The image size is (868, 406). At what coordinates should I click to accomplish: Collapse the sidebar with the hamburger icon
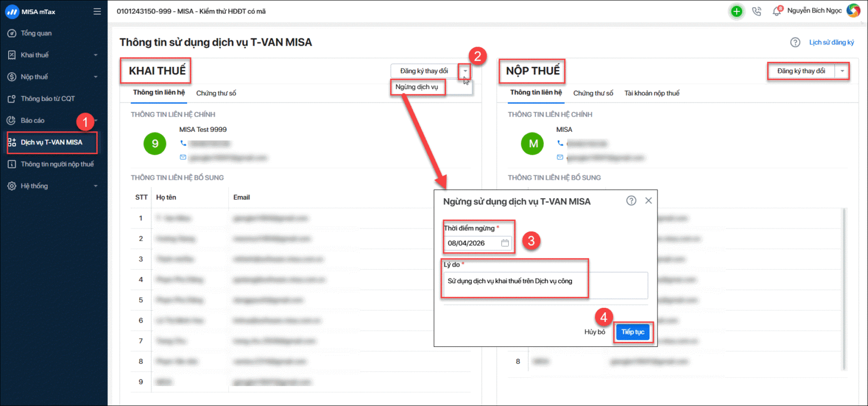coord(97,11)
